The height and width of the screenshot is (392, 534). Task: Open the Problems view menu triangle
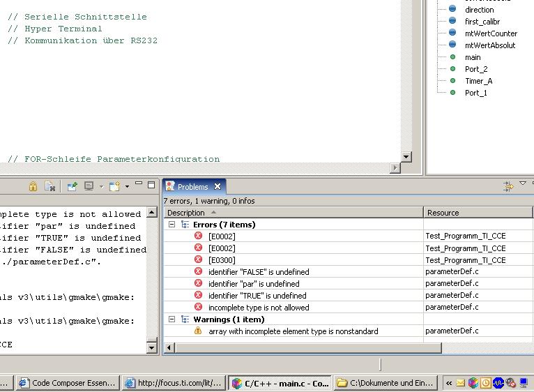pyautogui.click(x=523, y=183)
